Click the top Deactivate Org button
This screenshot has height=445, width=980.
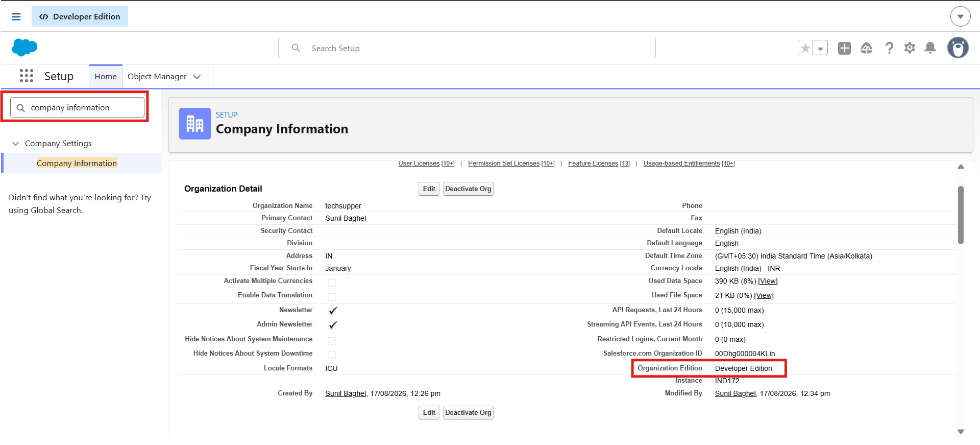click(x=468, y=189)
